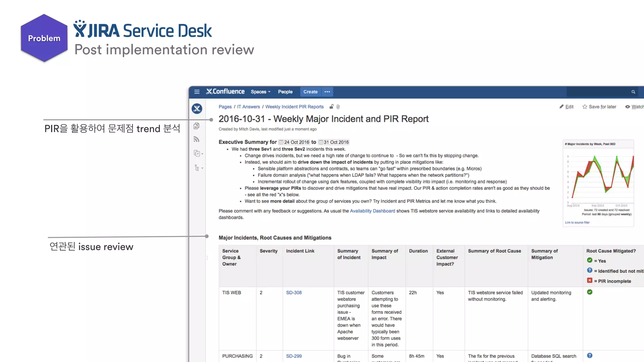Open the People menu
Image resolution: width=644 pixels, height=362 pixels.
point(285,92)
